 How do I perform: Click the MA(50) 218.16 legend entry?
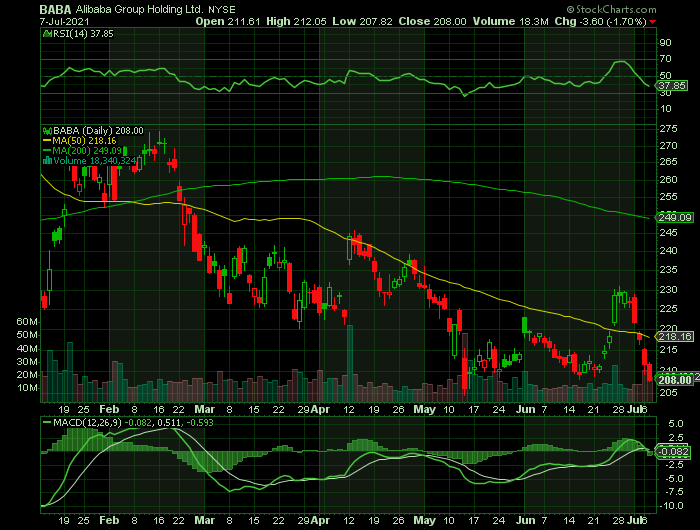[x=84, y=141]
